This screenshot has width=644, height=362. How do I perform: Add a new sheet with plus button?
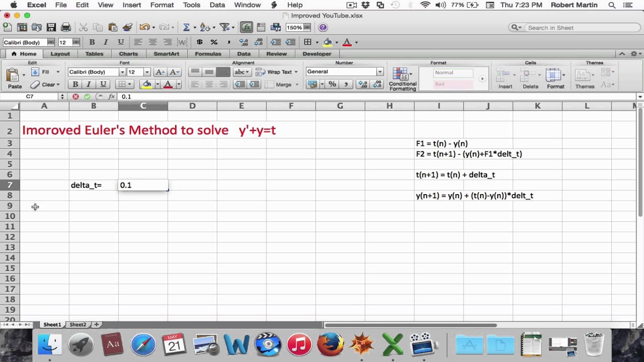pos(97,325)
